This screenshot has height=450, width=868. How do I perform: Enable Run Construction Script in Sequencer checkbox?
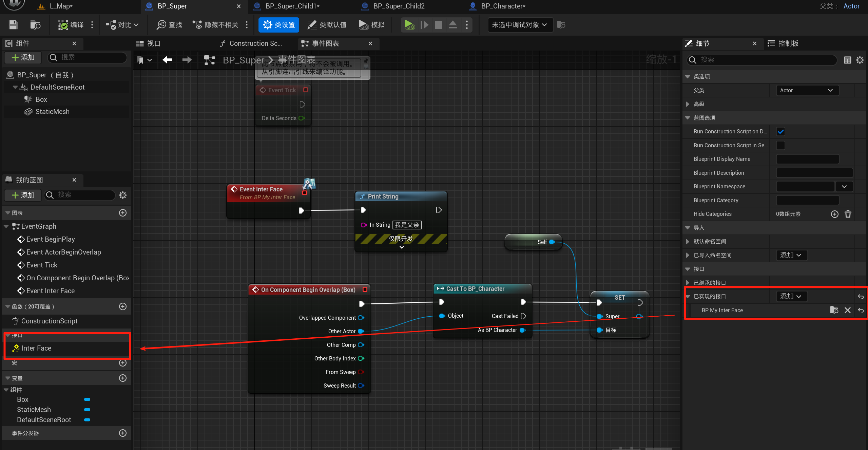(780, 145)
